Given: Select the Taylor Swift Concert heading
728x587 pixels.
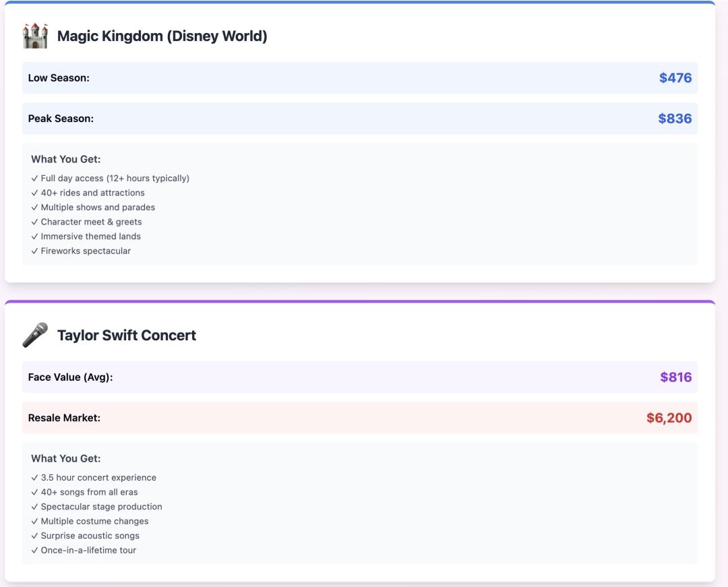Looking at the screenshot, I should click(126, 336).
